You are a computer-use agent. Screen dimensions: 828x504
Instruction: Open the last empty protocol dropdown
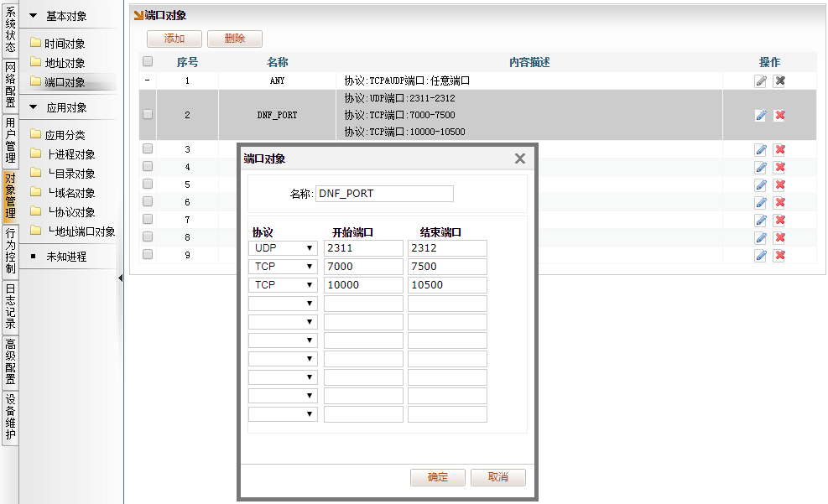(x=283, y=414)
